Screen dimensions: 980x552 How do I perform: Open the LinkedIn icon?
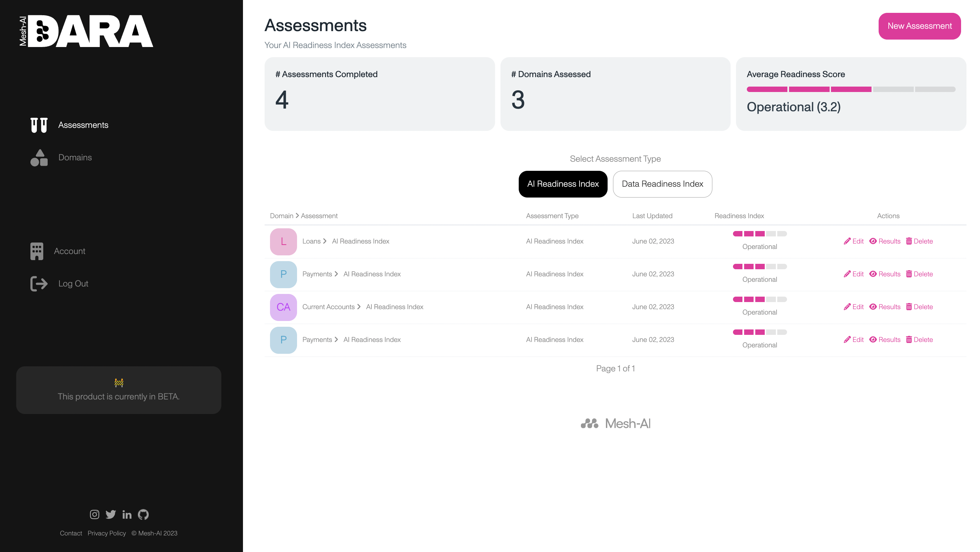[x=127, y=515]
